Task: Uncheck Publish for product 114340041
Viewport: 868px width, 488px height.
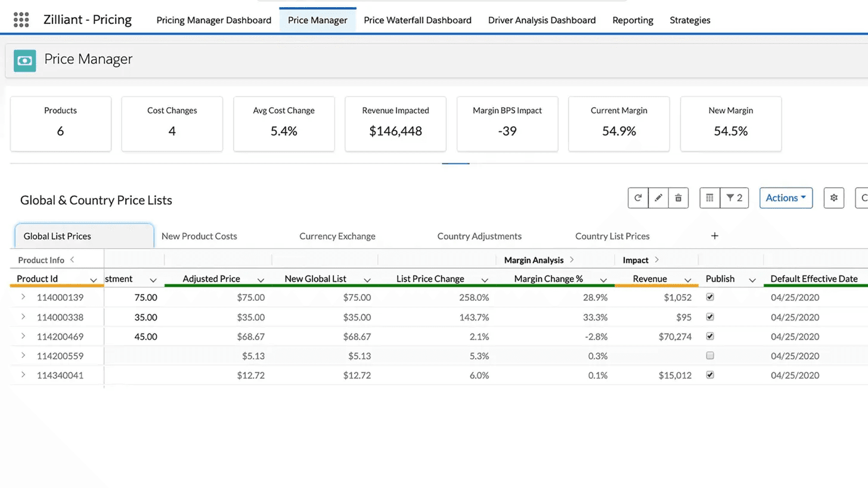Action: 710,375
